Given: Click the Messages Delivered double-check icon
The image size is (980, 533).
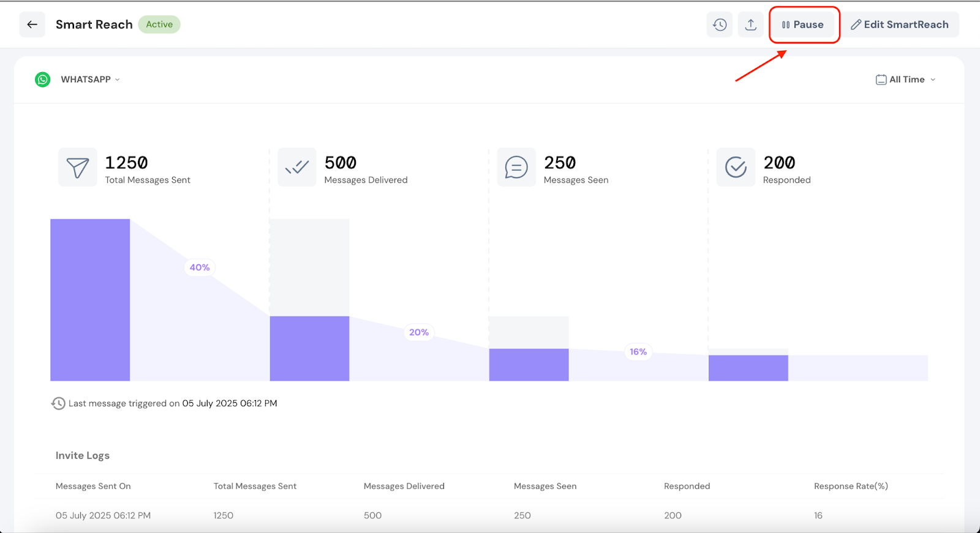Looking at the screenshot, I should point(297,167).
